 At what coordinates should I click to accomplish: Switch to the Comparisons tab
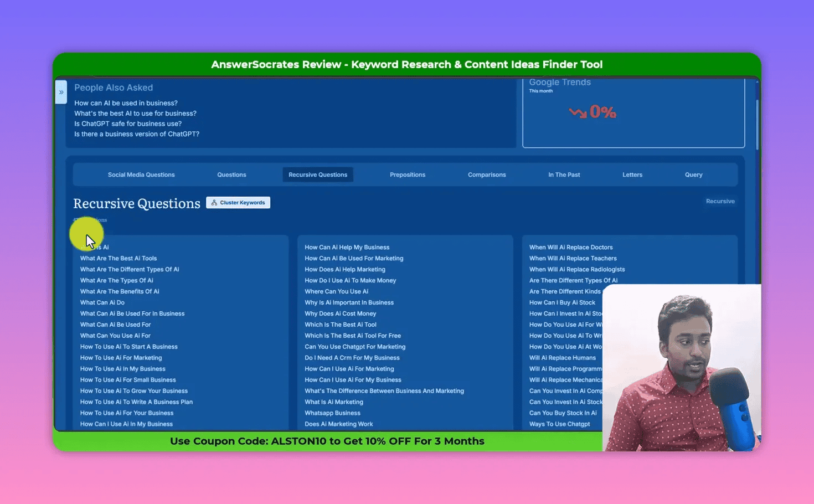point(487,175)
